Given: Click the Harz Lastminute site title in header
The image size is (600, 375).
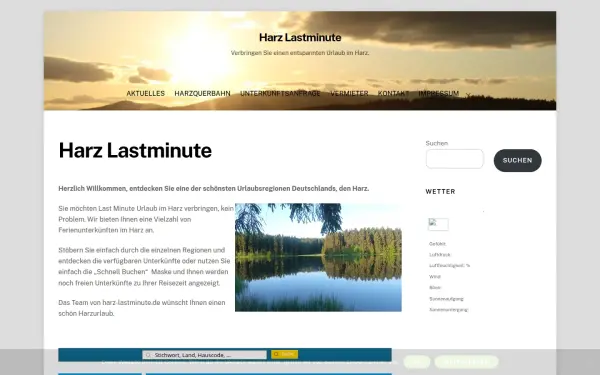Looking at the screenshot, I should point(300,38).
